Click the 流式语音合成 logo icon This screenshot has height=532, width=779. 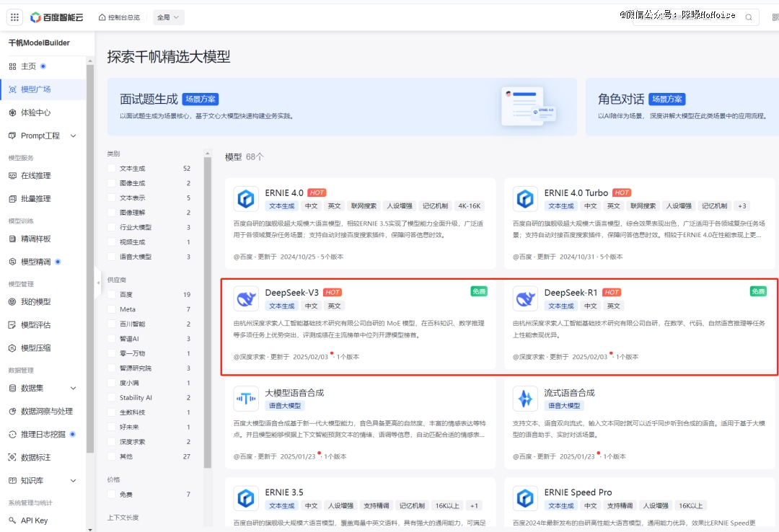click(525, 399)
